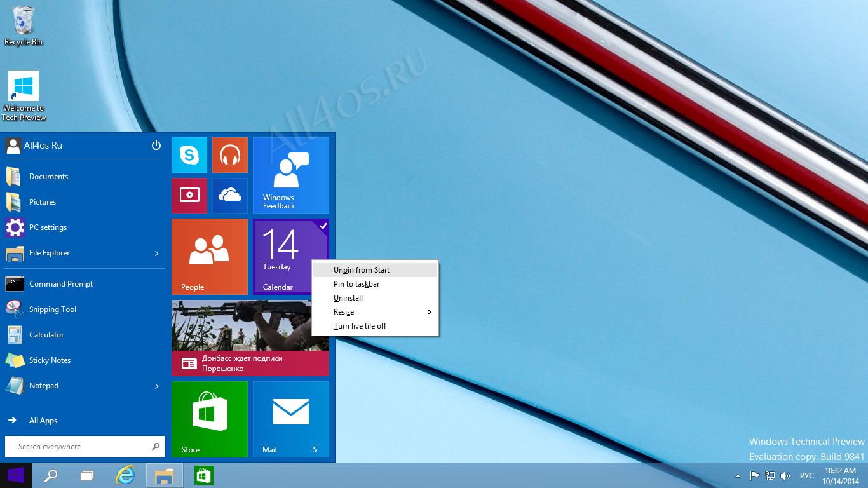
Task: Launch Command Prompt
Action: coord(85,284)
